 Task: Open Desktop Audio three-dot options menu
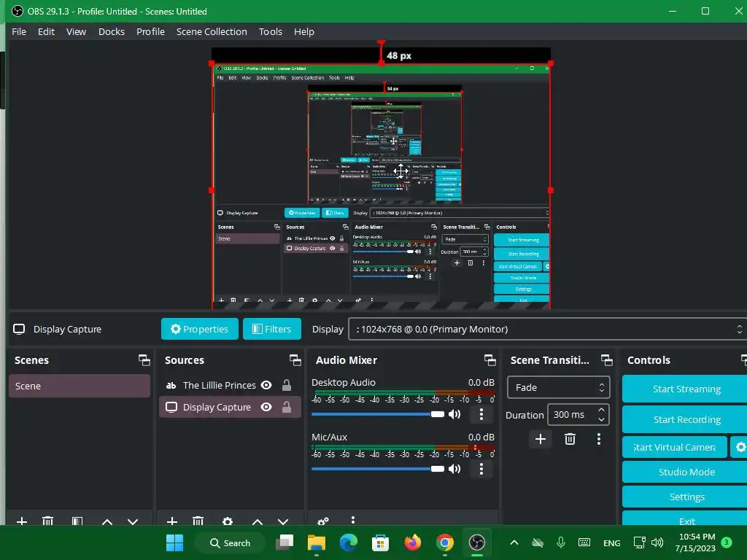pyautogui.click(x=481, y=414)
